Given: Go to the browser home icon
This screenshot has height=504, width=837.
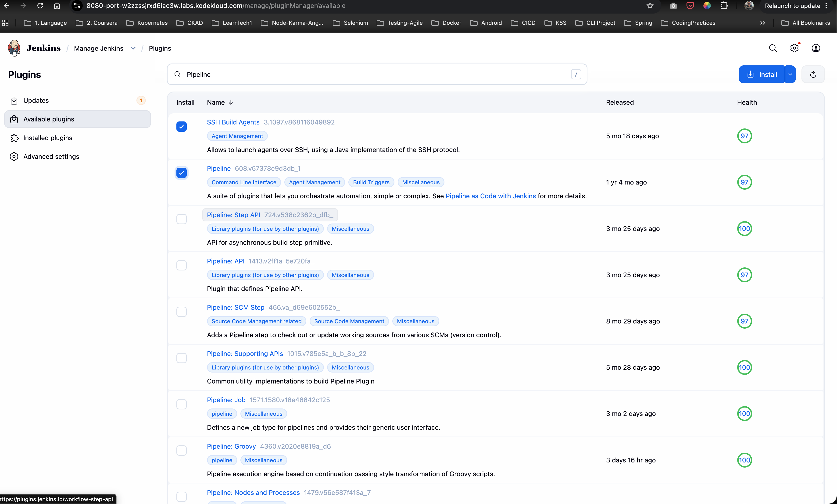Looking at the screenshot, I should tap(57, 6).
